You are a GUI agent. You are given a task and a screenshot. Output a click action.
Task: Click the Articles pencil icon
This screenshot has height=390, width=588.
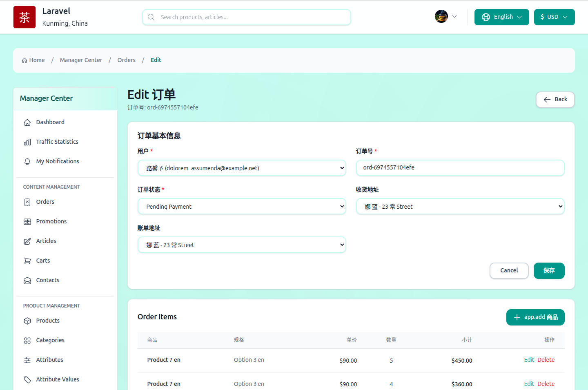pyautogui.click(x=27, y=241)
